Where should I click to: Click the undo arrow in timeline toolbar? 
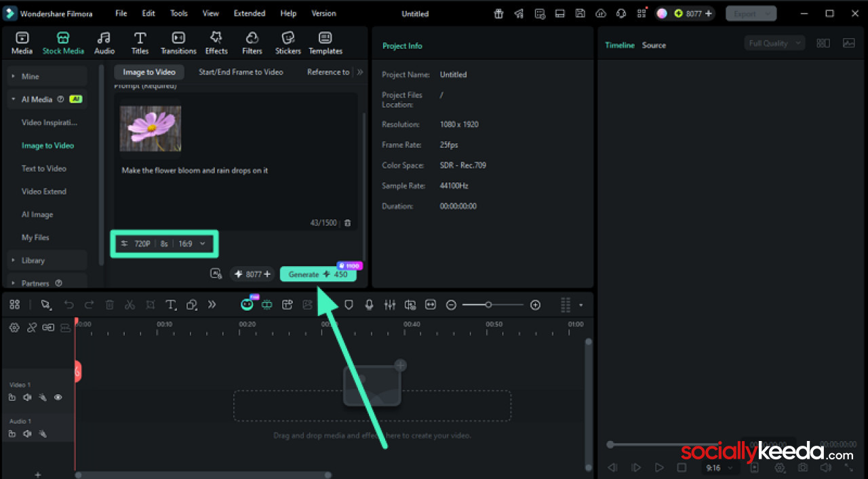point(68,305)
